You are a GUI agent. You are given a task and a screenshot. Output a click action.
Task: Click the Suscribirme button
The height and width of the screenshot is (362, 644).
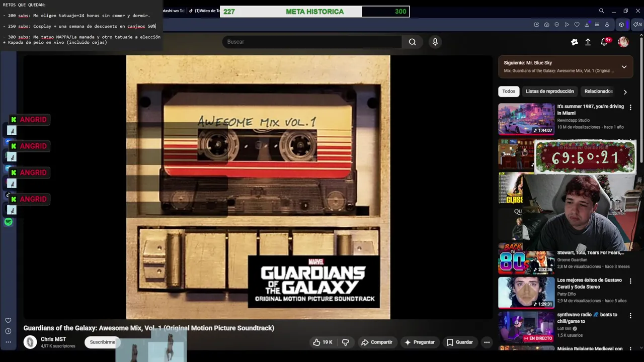[103, 342]
